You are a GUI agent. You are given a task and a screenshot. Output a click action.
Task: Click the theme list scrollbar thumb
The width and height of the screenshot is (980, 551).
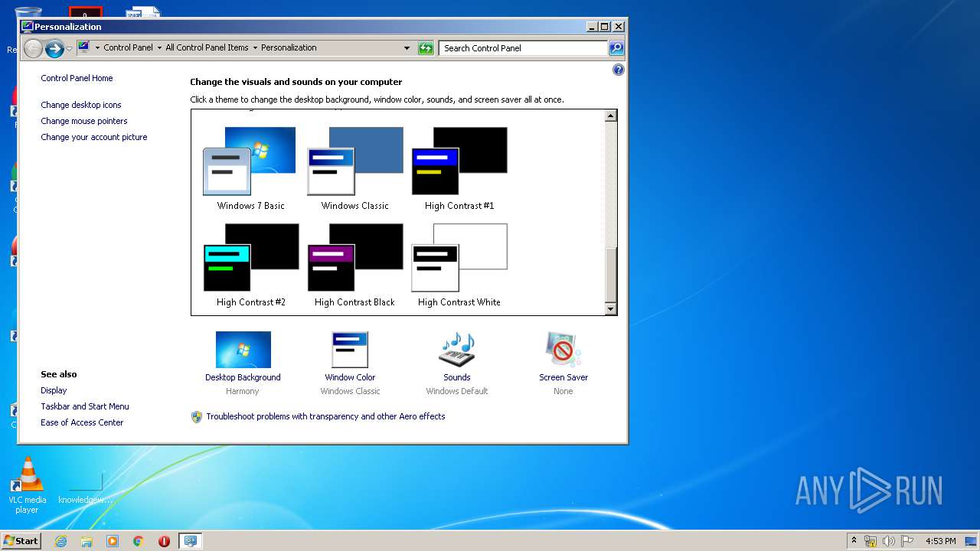[x=610, y=275]
